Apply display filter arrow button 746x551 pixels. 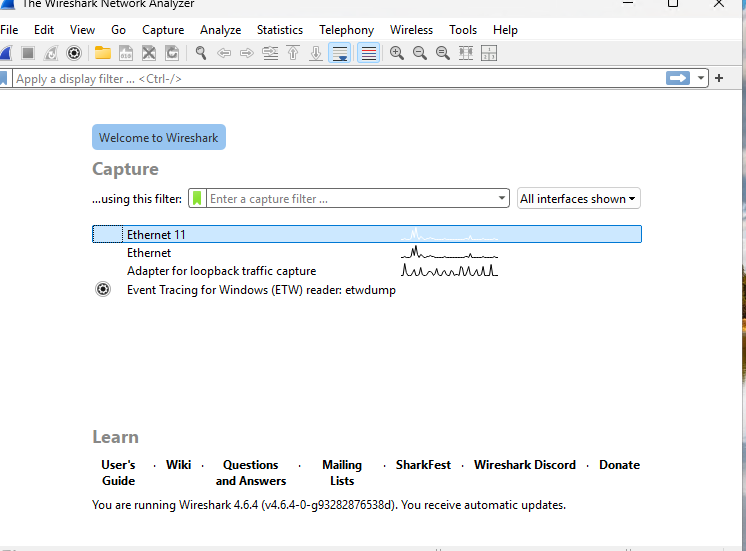pos(677,78)
